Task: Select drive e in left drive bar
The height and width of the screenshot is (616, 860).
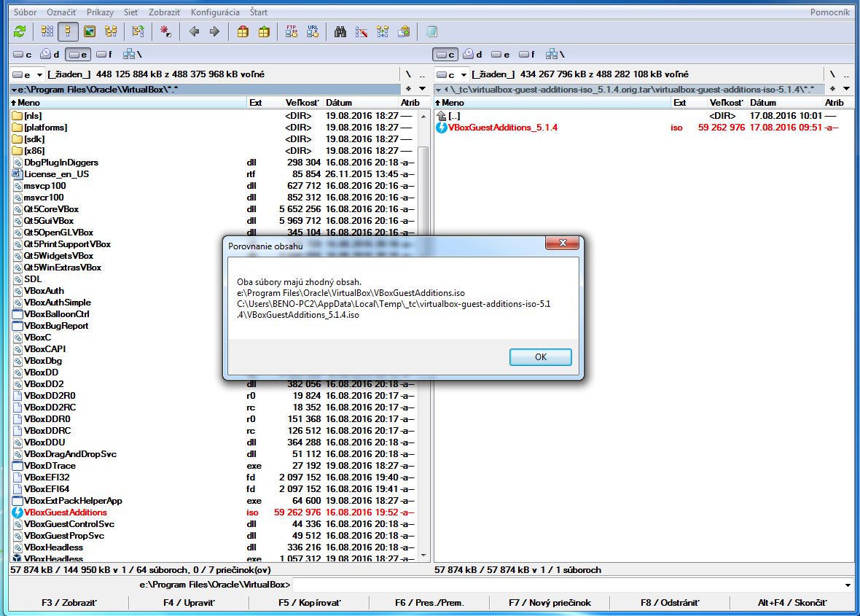Action: click(77, 54)
